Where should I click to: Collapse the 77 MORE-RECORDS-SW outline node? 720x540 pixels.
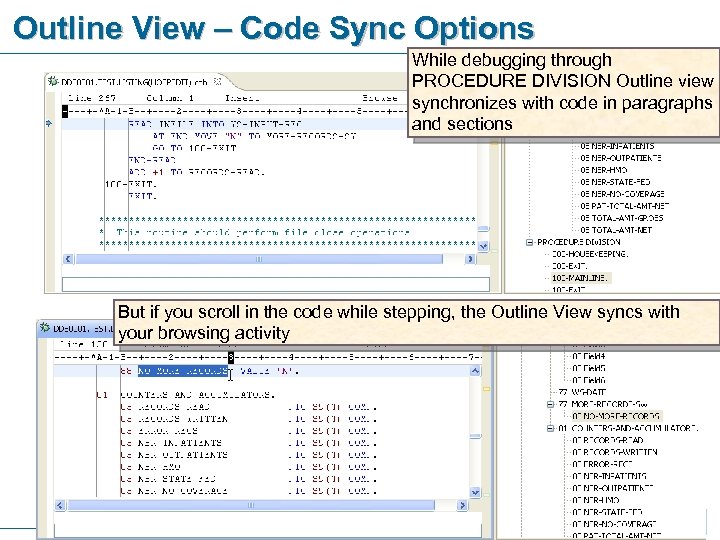point(550,404)
